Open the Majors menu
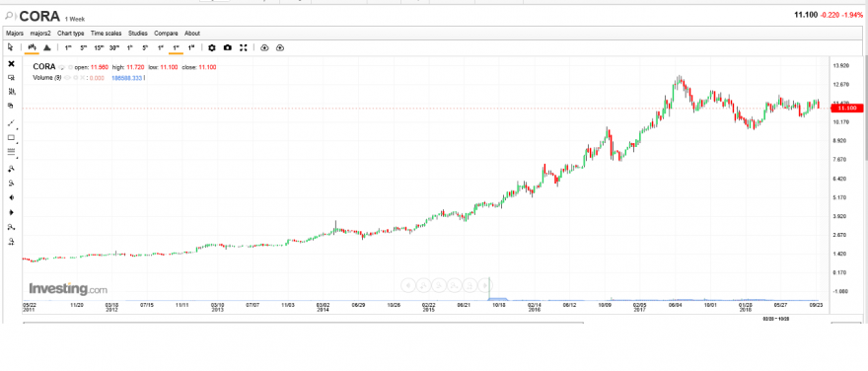Image resolution: width=868 pixels, height=371 pixels. pyautogui.click(x=15, y=34)
